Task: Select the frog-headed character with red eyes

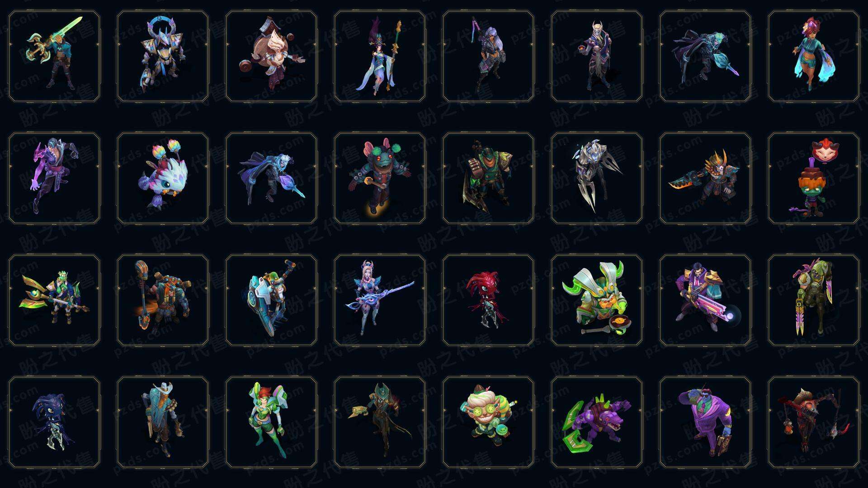Action: pyautogui.click(x=380, y=178)
